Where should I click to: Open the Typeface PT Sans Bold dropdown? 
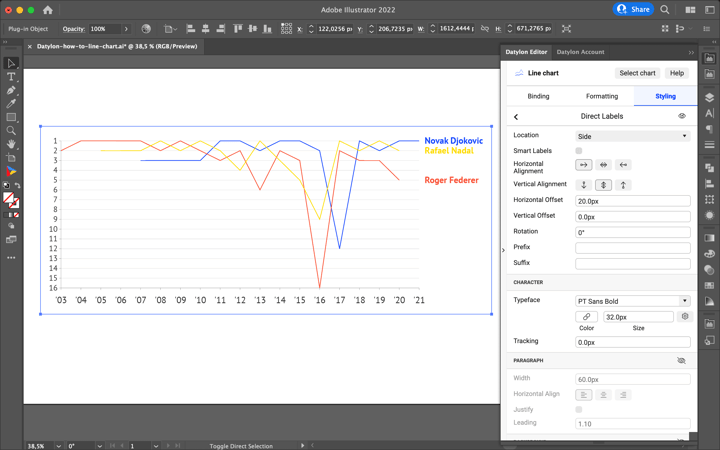point(633,301)
